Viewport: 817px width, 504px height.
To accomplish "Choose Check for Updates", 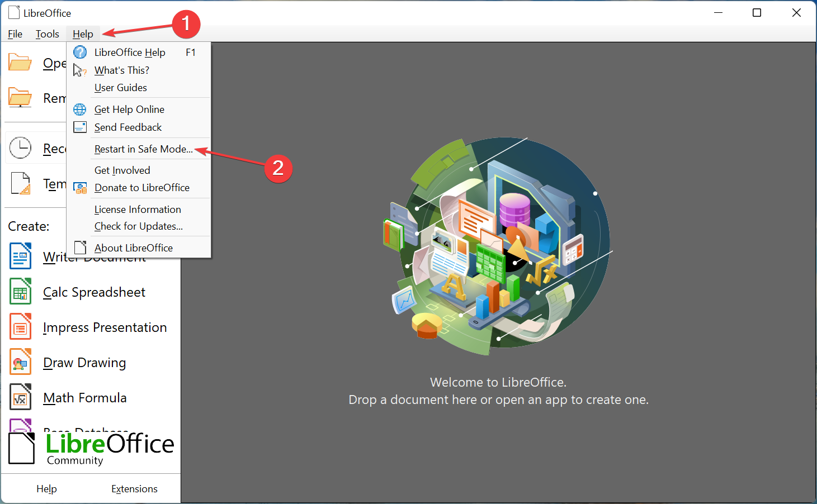I will click(x=138, y=226).
